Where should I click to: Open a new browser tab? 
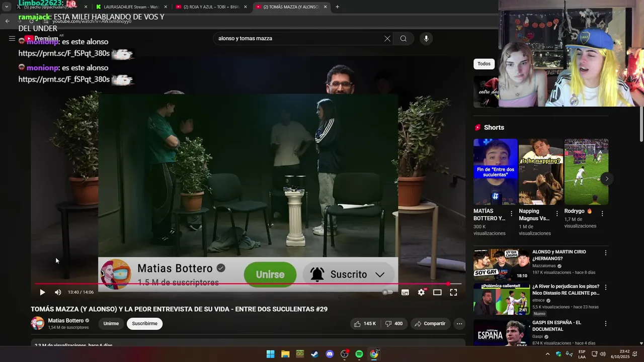click(337, 7)
